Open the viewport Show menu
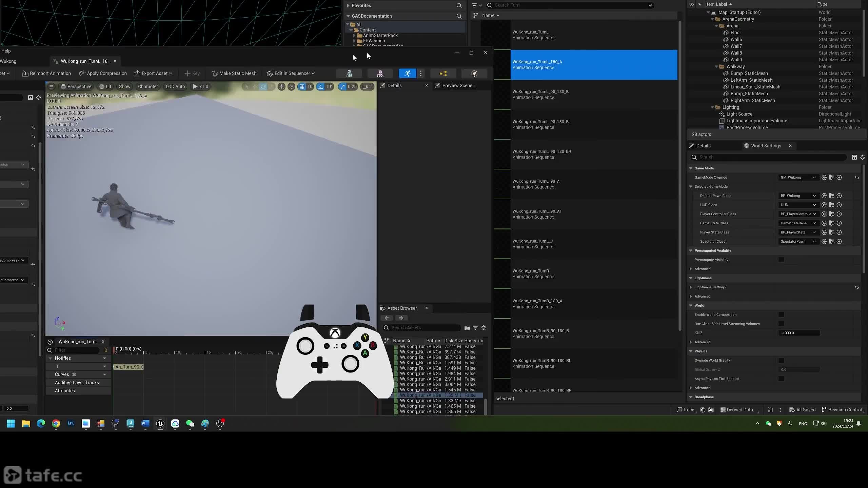Image resolution: width=868 pixels, height=488 pixels. (x=124, y=86)
